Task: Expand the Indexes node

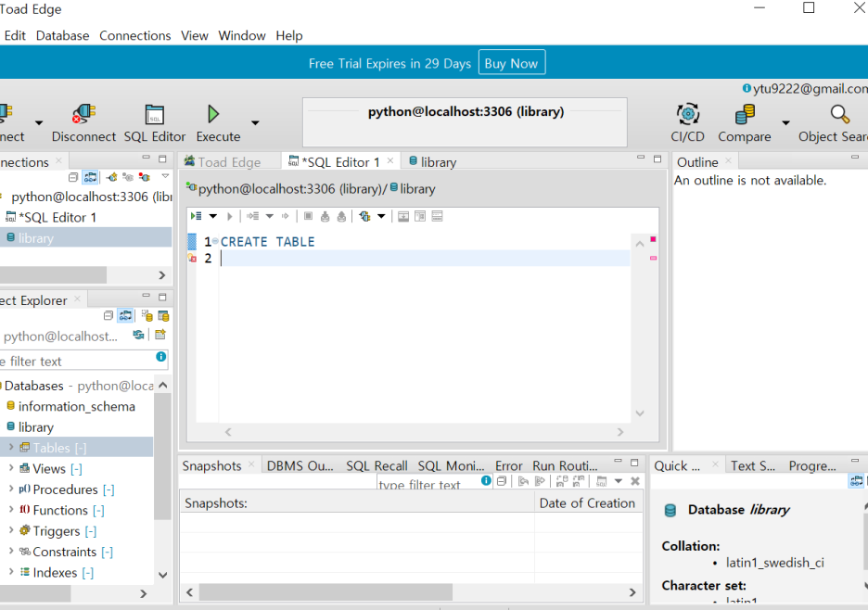Action: [10, 571]
